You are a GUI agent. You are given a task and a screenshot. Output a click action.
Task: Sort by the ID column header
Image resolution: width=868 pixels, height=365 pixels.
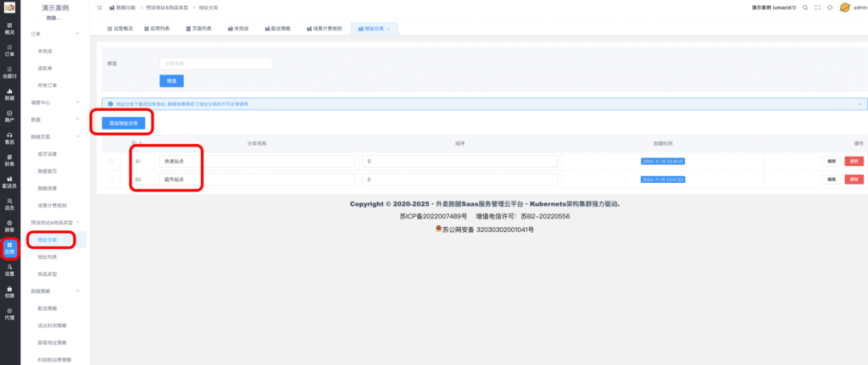(138, 143)
